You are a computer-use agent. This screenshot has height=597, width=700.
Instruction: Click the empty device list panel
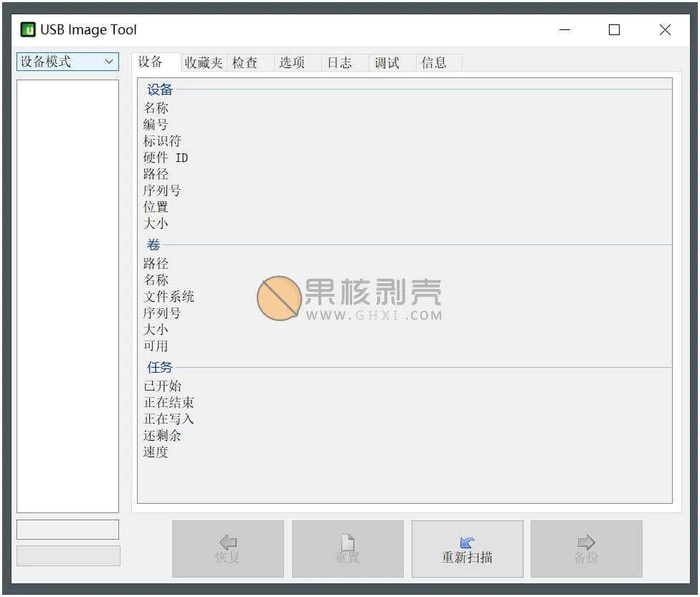(68, 296)
